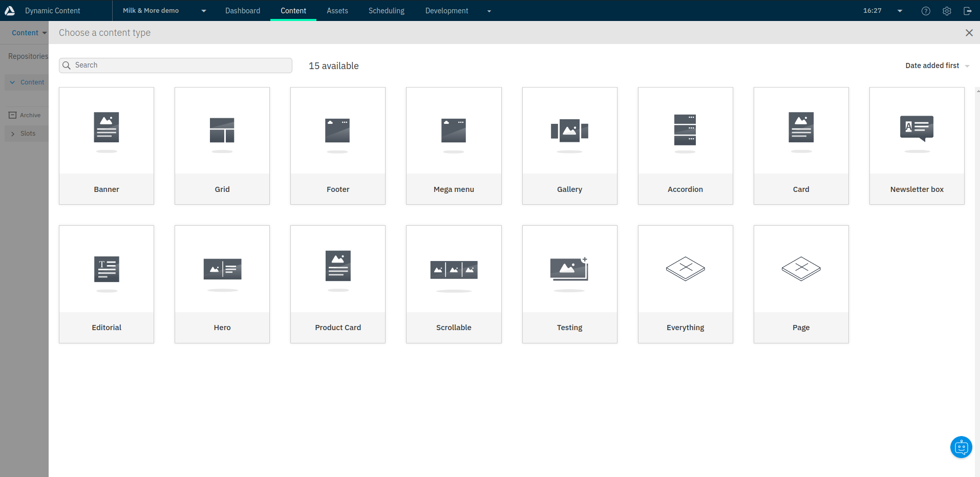Click Repositories in the sidebar
The image size is (980, 477).
28,56
